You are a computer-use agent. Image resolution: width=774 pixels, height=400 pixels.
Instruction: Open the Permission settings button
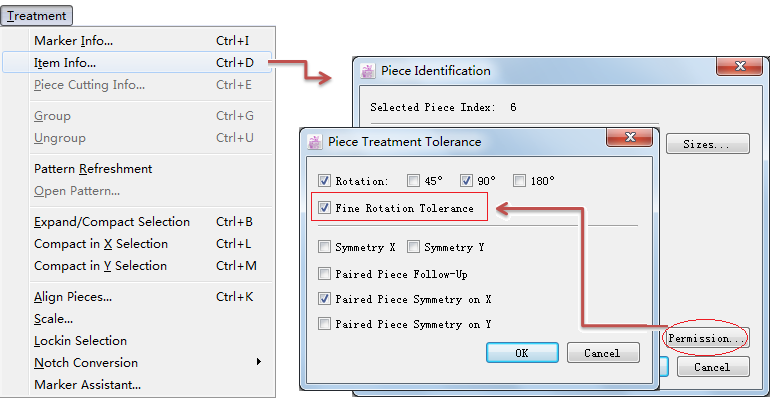point(707,338)
